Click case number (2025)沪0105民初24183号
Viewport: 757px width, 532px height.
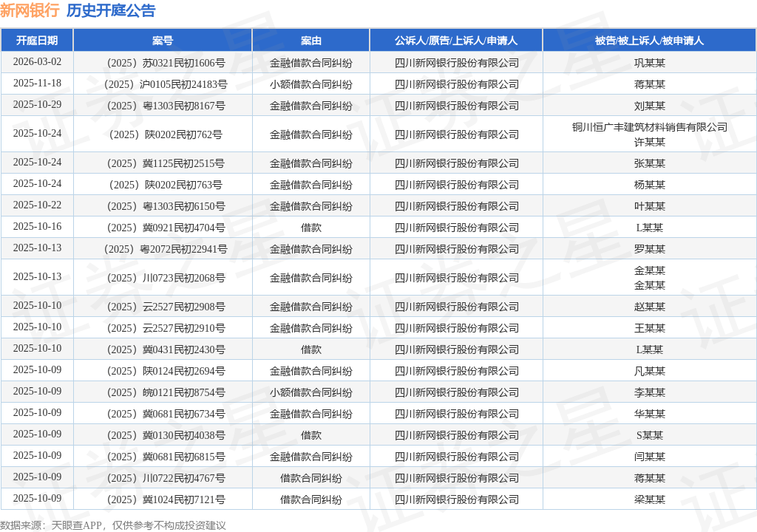pos(166,84)
